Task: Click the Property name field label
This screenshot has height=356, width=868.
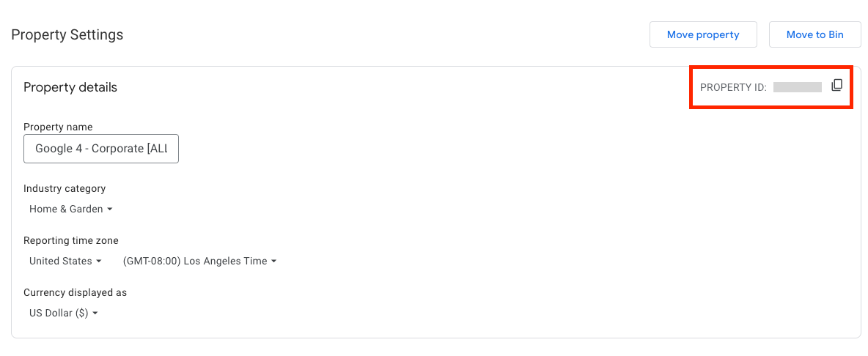Action: pos(58,127)
